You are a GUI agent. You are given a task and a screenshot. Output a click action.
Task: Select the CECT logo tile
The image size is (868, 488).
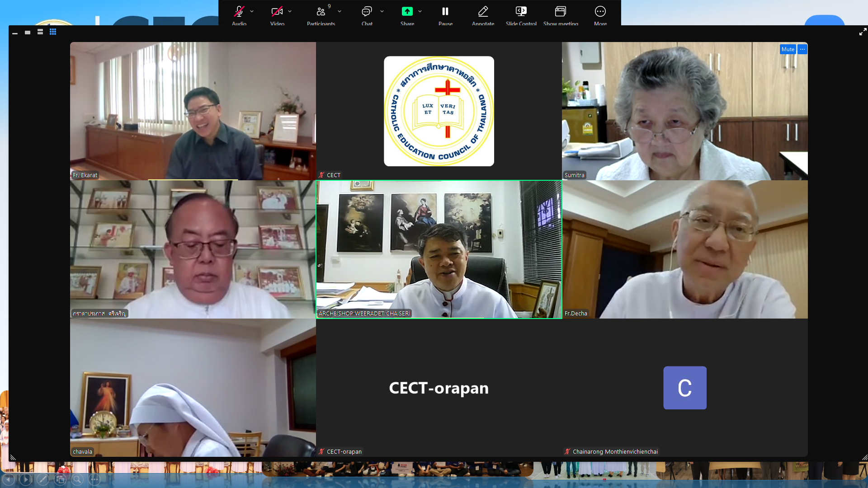click(439, 111)
